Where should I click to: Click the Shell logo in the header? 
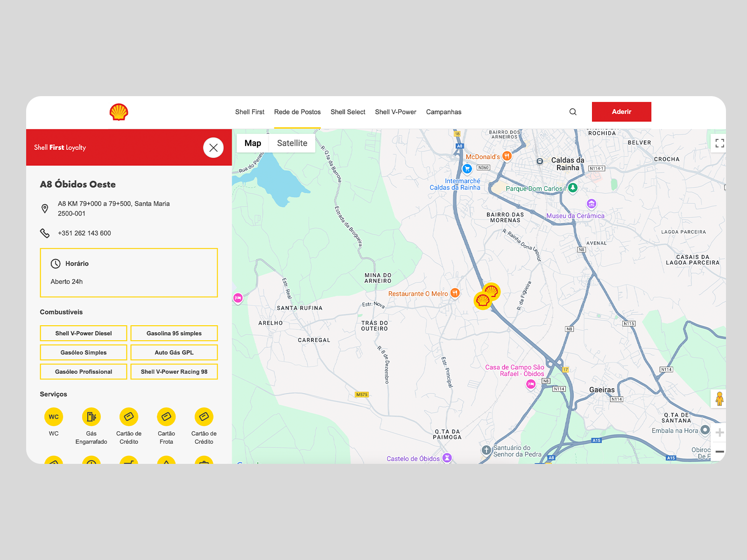pos(119,112)
